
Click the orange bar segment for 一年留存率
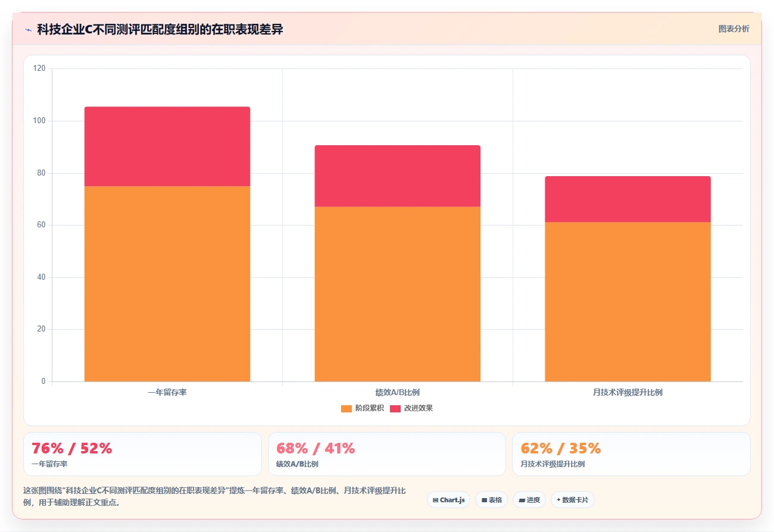pyautogui.click(x=167, y=284)
